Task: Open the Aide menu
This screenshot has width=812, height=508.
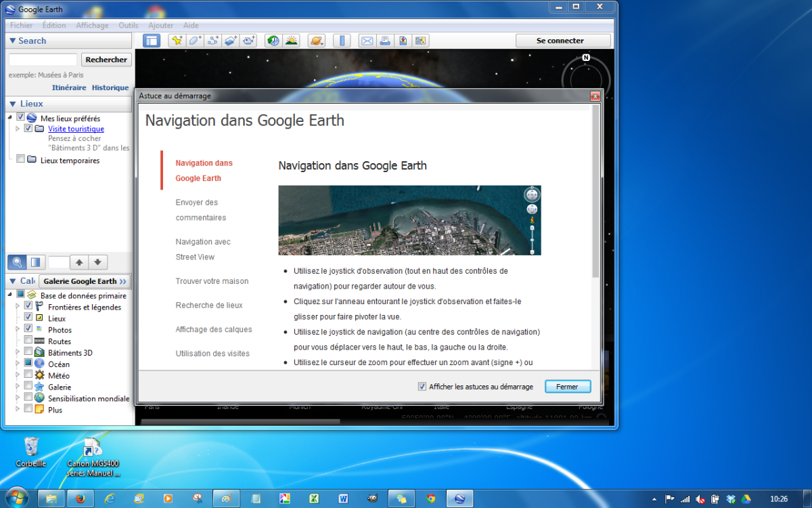Action: pyautogui.click(x=191, y=25)
